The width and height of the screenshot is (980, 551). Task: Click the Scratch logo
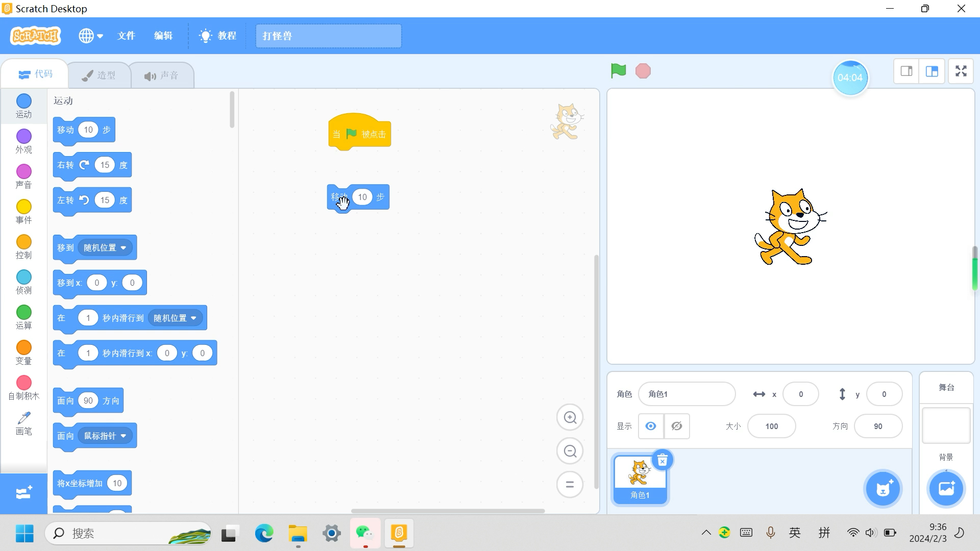(36, 36)
